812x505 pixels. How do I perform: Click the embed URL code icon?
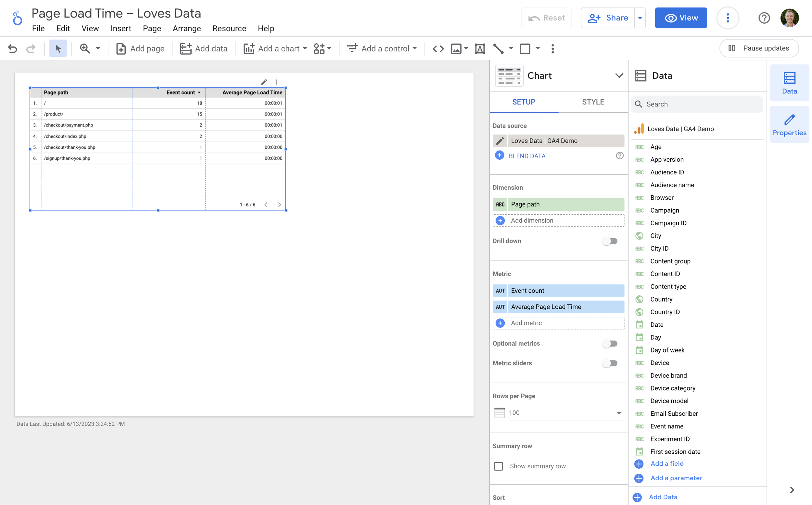tap(438, 49)
